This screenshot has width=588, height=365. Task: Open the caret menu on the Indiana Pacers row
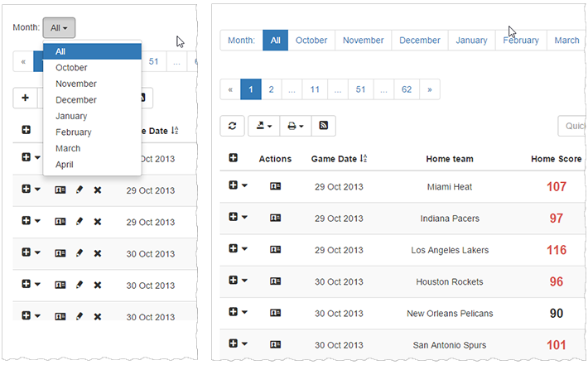click(244, 217)
